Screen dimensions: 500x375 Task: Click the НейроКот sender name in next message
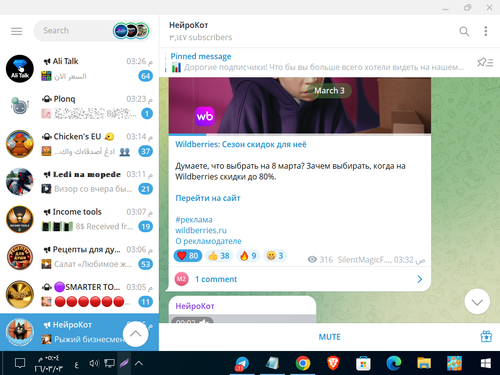point(195,306)
